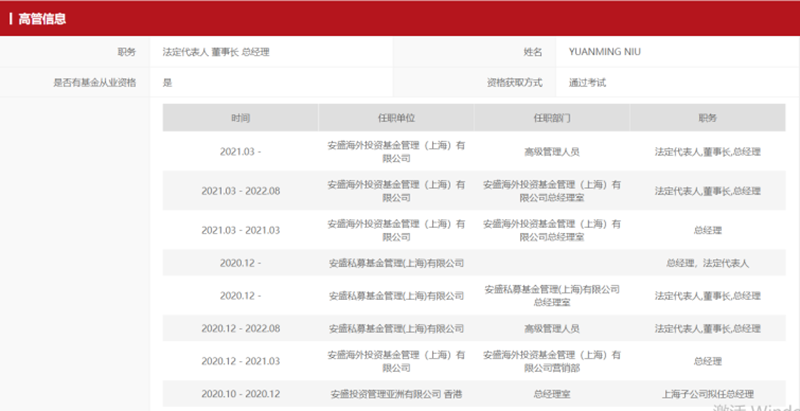
Task: Click 安盛投资管理亚洲有限公司 香港 company cell
Action: (x=396, y=394)
